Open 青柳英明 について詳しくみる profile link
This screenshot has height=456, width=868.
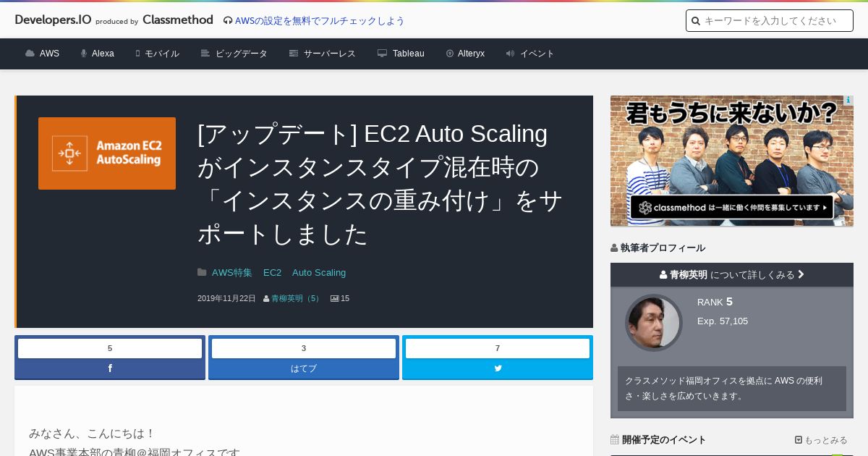[732, 274]
